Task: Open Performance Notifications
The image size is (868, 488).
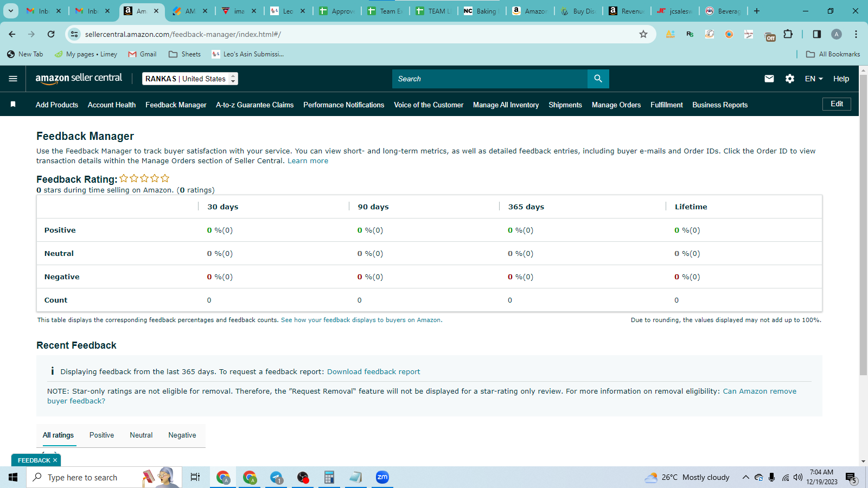Action: coord(344,105)
